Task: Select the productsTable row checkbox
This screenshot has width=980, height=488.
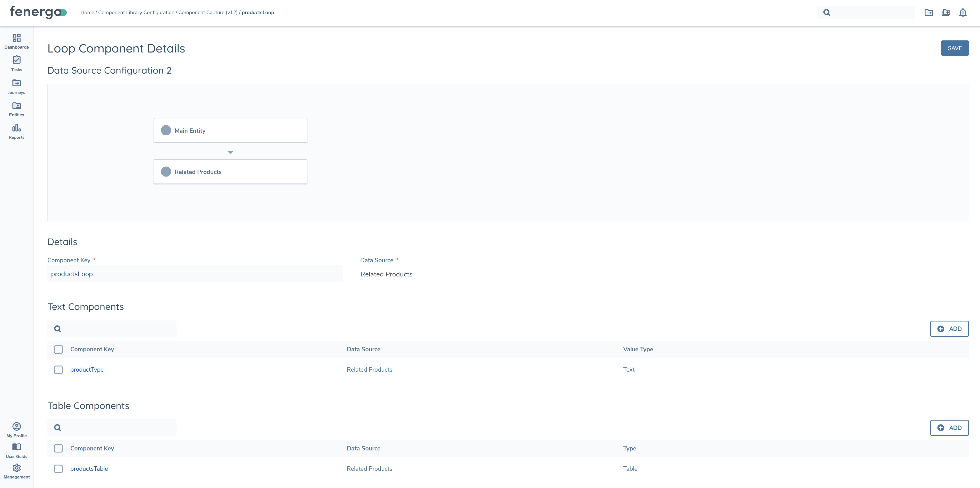Action: (58, 469)
